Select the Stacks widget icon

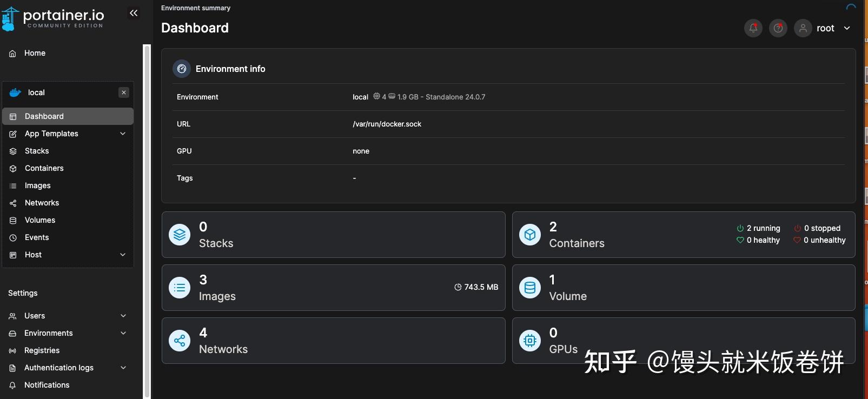(x=179, y=234)
